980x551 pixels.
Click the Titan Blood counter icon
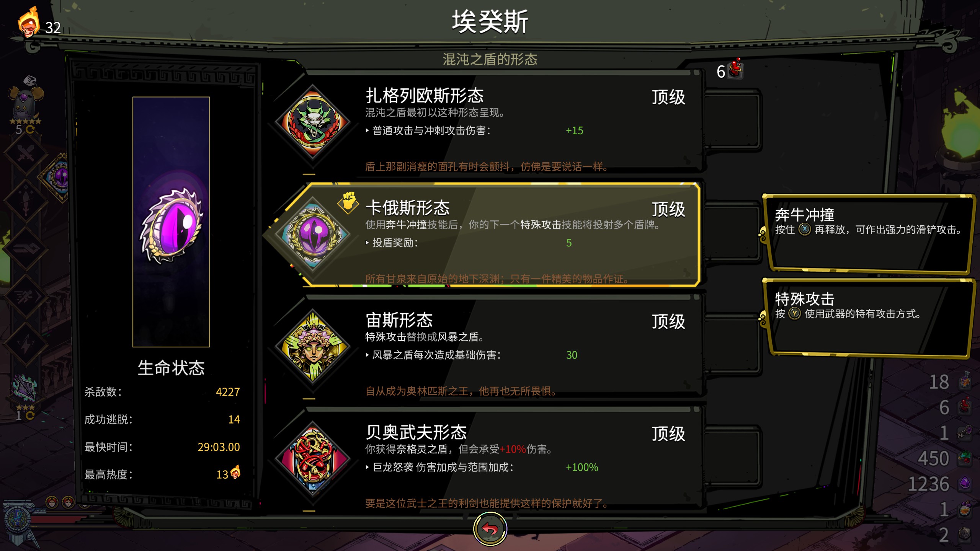click(735, 69)
